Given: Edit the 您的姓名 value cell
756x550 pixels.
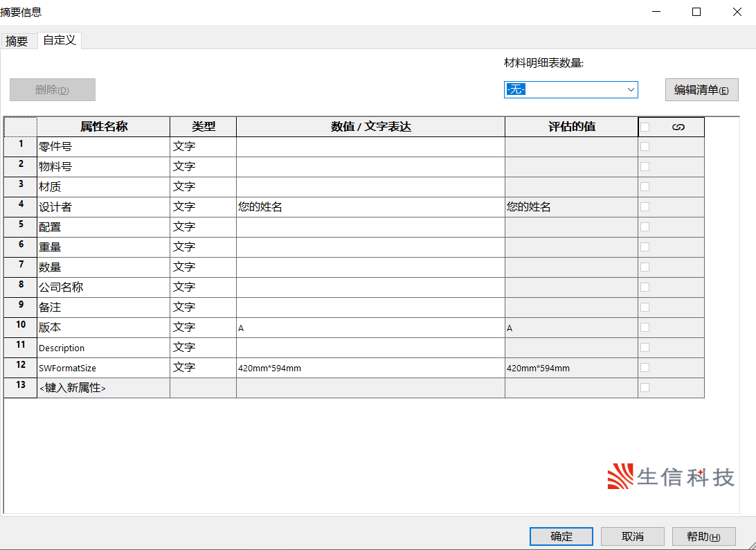Looking at the screenshot, I should coord(370,207).
